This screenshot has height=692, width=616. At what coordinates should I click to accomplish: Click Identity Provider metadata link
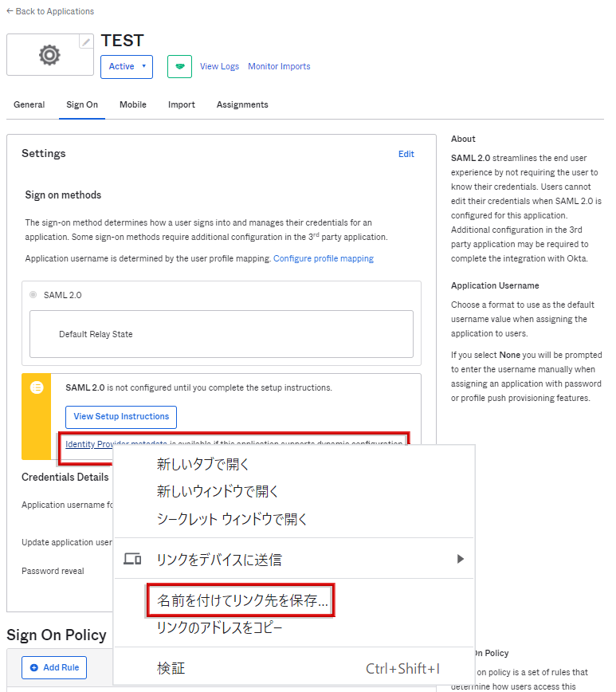point(88,444)
